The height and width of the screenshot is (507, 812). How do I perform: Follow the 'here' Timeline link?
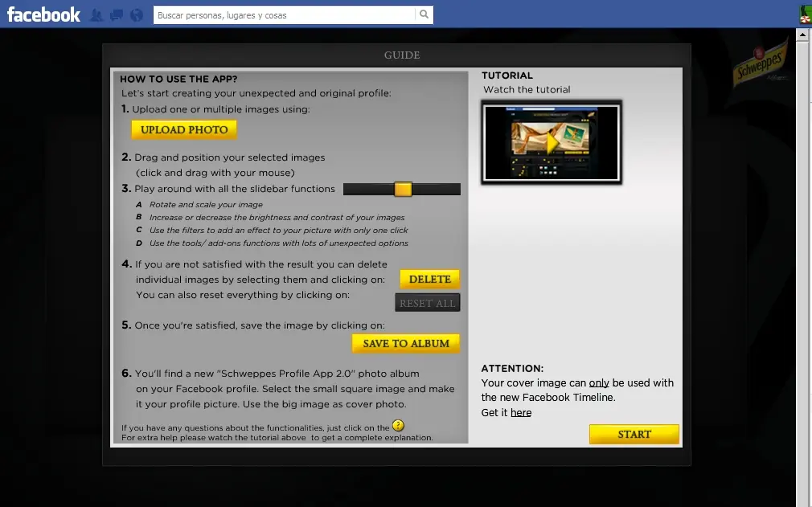[x=521, y=412]
